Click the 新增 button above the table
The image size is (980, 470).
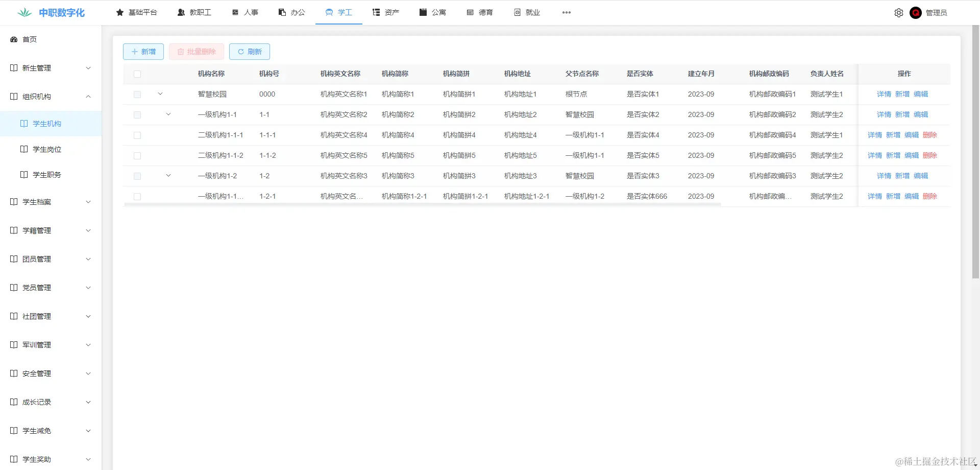[x=143, y=52]
